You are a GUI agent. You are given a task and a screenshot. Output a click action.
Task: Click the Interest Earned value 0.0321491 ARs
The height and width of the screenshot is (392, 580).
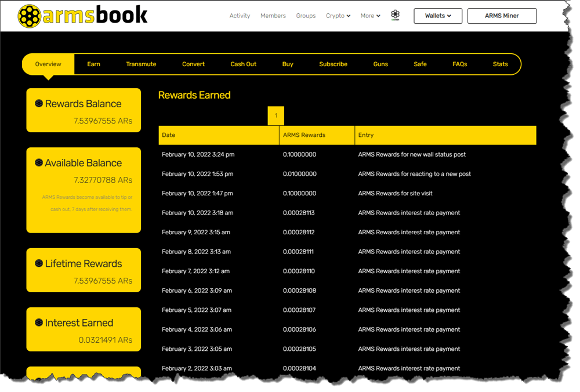[x=106, y=340]
